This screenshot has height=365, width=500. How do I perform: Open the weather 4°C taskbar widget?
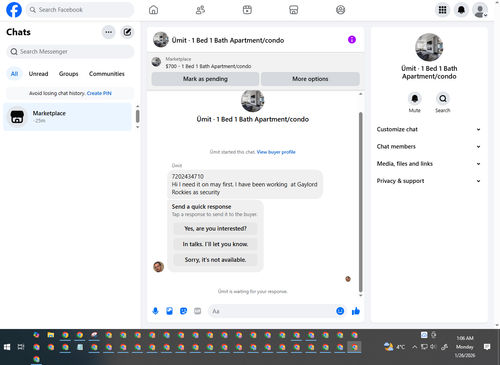pyautogui.click(x=394, y=347)
